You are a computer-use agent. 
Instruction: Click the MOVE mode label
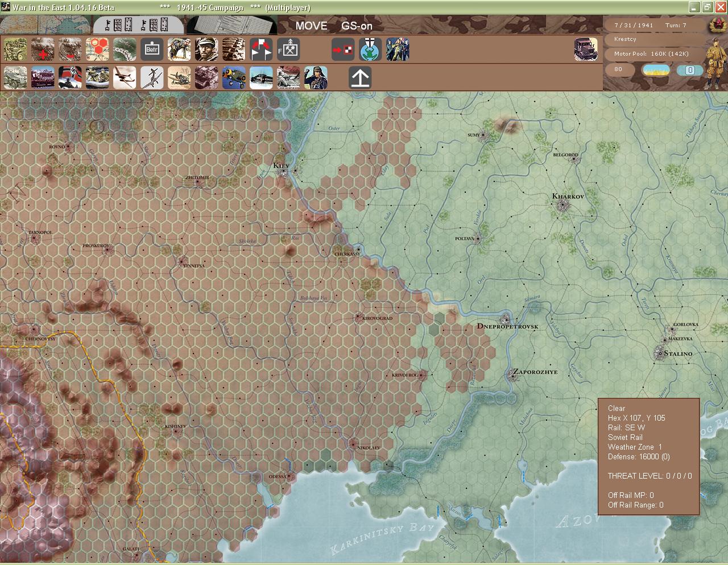pyautogui.click(x=311, y=26)
